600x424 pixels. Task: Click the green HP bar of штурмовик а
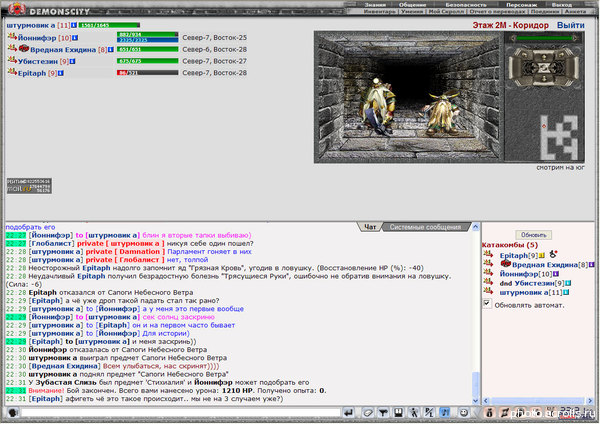point(109,25)
